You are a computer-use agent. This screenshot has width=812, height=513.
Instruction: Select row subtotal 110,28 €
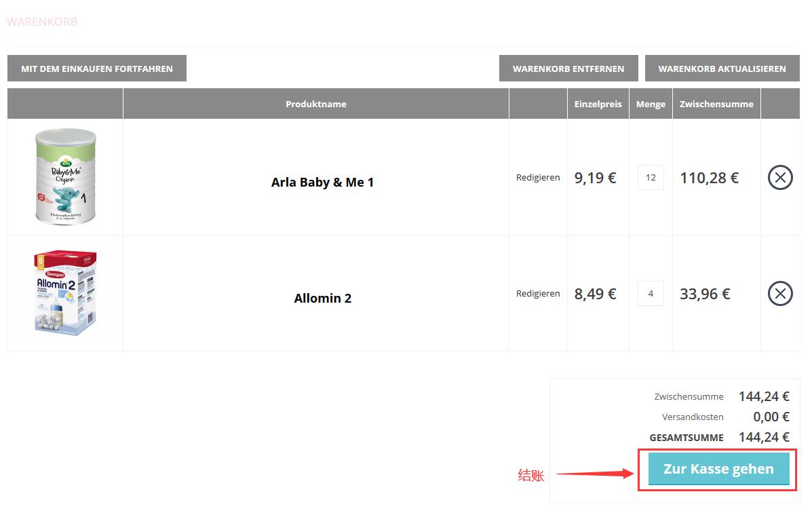(709, 178)
